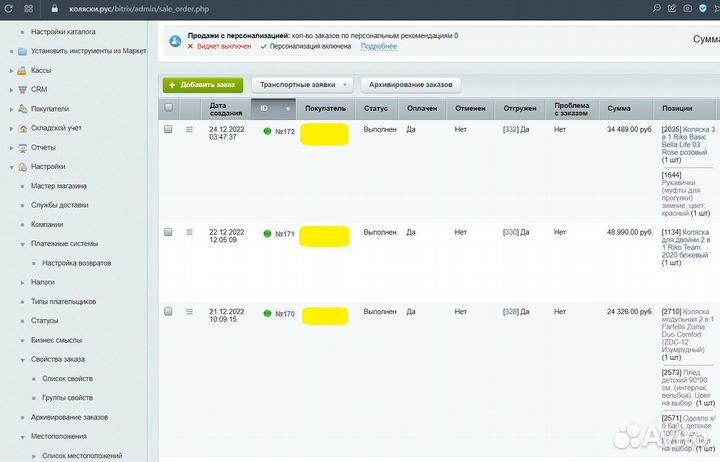Viewport: 720px width, 462px height.
Task: Open Транспортные заявки dropdown
Action: tap(301, 85)
